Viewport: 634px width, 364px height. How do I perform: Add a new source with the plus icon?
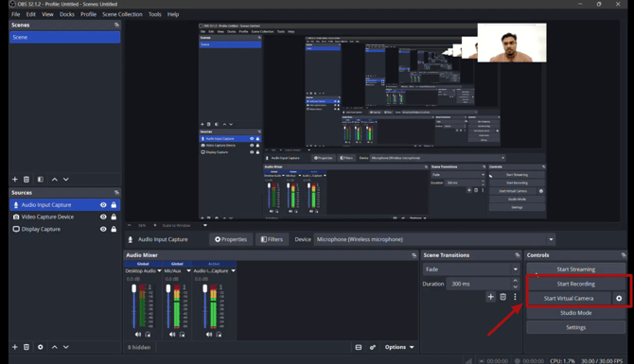pyautogui.click(x=15, y=347)
